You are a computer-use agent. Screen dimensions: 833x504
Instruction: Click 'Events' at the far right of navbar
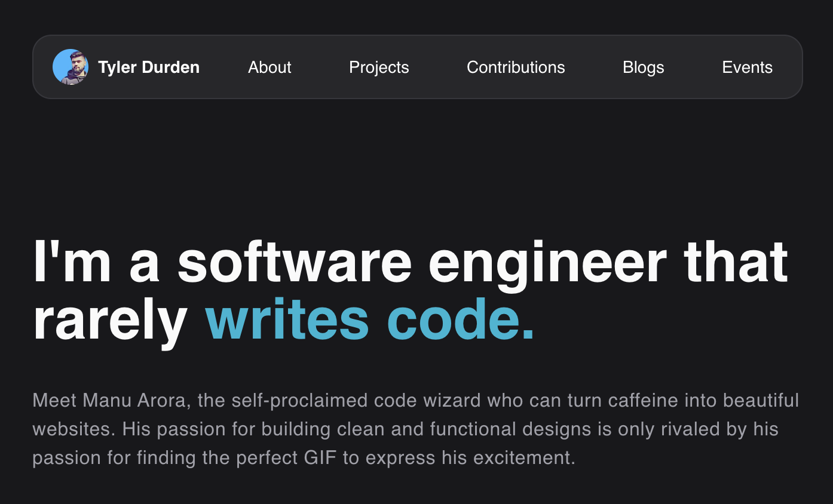pyautogui.click(x=748, y=67)
